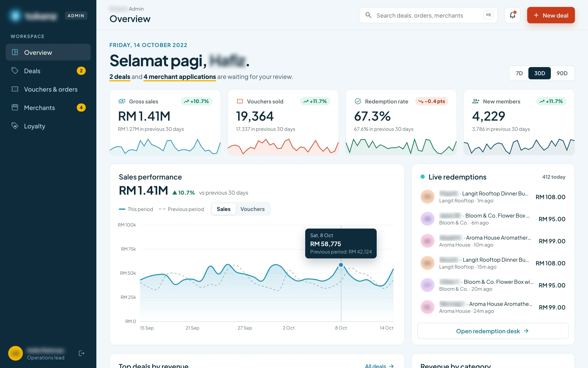588x368 pixels.
Task: Navigate to Merchants
Action: (48, 108)
